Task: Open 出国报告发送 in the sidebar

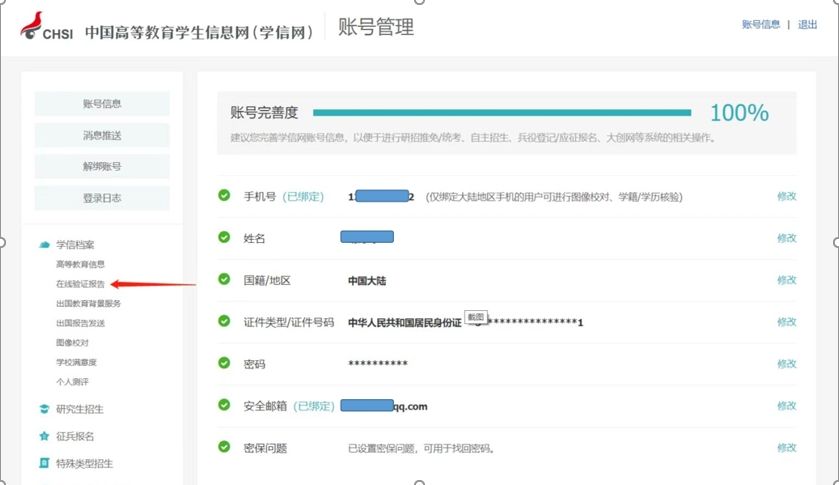Action: pyautogui.click(x=80, y=323)
